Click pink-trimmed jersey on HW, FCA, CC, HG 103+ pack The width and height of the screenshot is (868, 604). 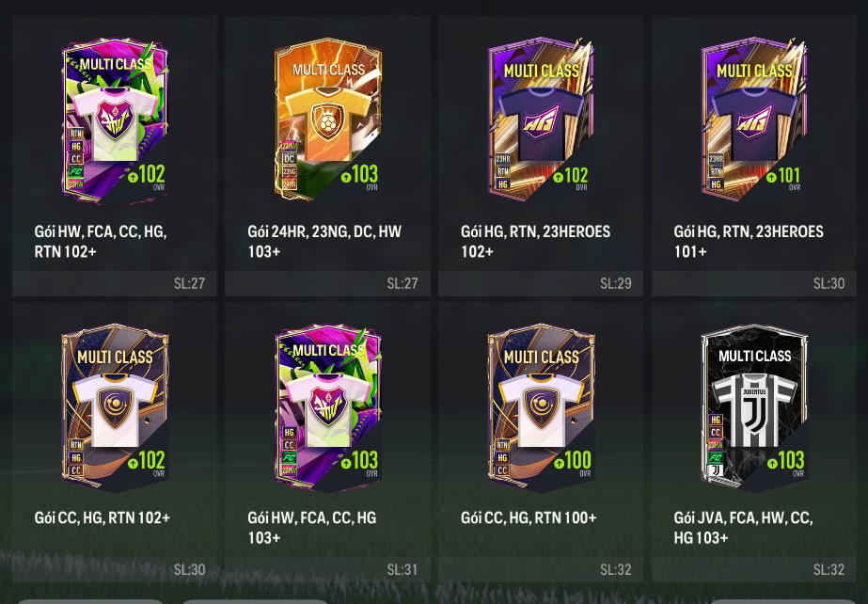click(327, 409)
